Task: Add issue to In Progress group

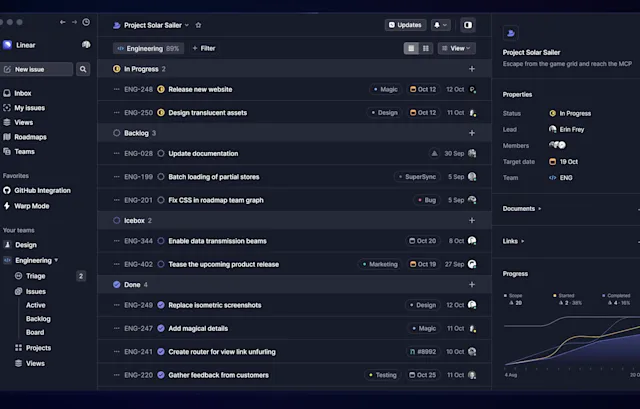Action: (472, 69)
